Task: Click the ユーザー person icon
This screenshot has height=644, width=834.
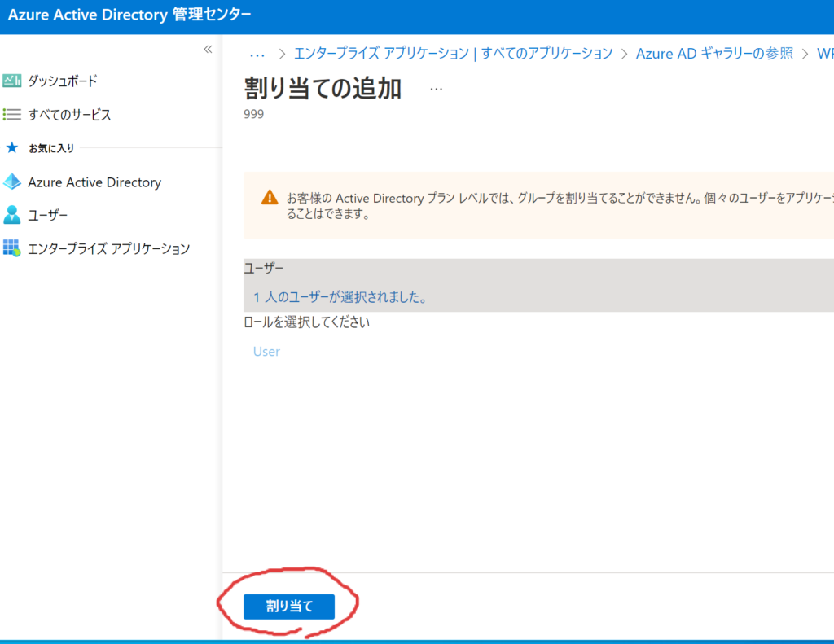Action: [11, 215]
